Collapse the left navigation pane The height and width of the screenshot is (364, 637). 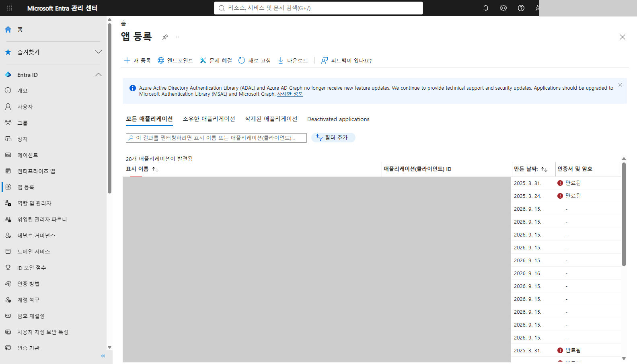click(103, 356)
